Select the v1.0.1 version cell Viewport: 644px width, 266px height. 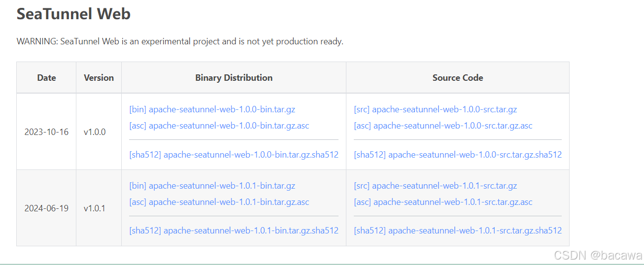pos(99,208)
